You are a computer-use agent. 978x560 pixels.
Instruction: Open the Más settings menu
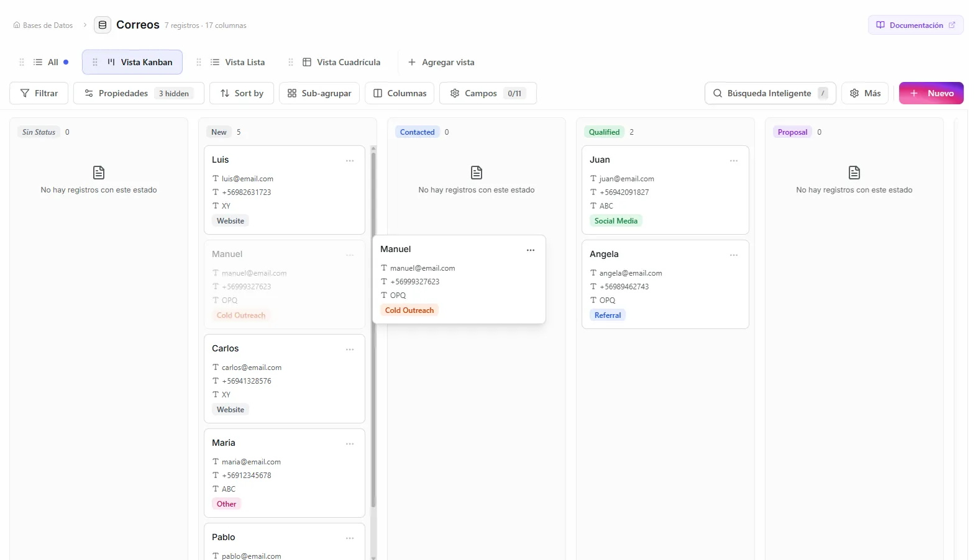pyautogui.click(x=865, y=93)
